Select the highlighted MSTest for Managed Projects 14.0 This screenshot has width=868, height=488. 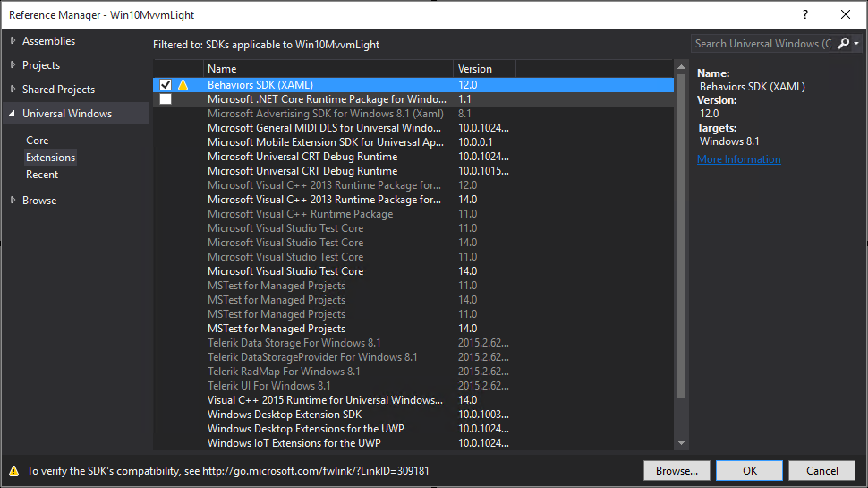tap(413, 329)
